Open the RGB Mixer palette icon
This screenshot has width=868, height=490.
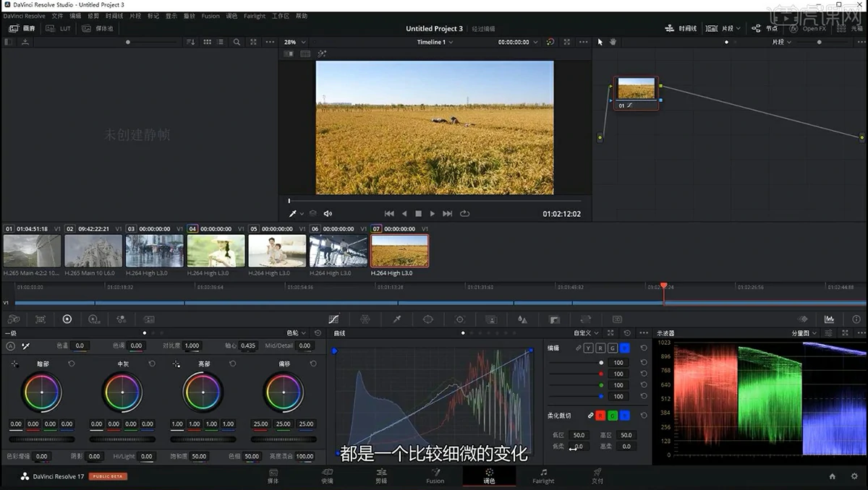(x=121, y=319)
